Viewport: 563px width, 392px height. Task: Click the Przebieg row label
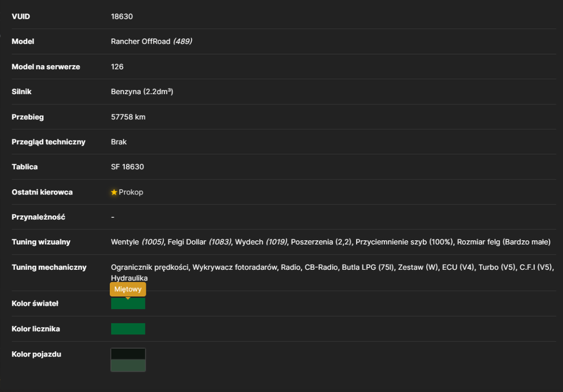(x=28, y=117)
